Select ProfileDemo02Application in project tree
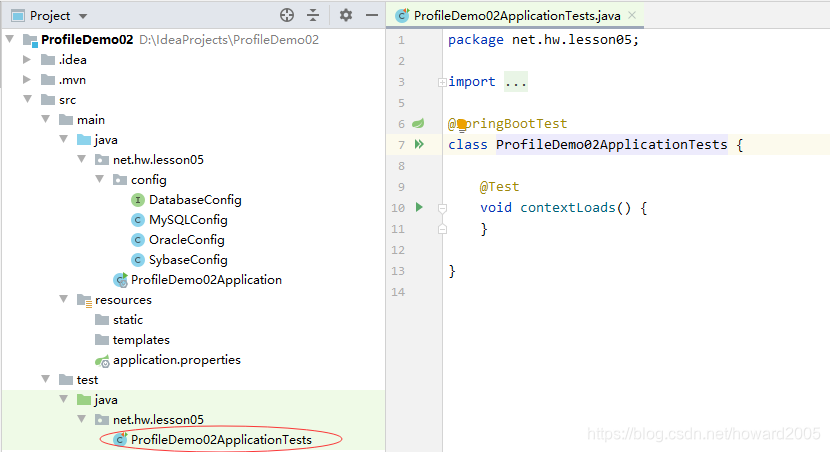The image size is (830, 452). (206, 279)
